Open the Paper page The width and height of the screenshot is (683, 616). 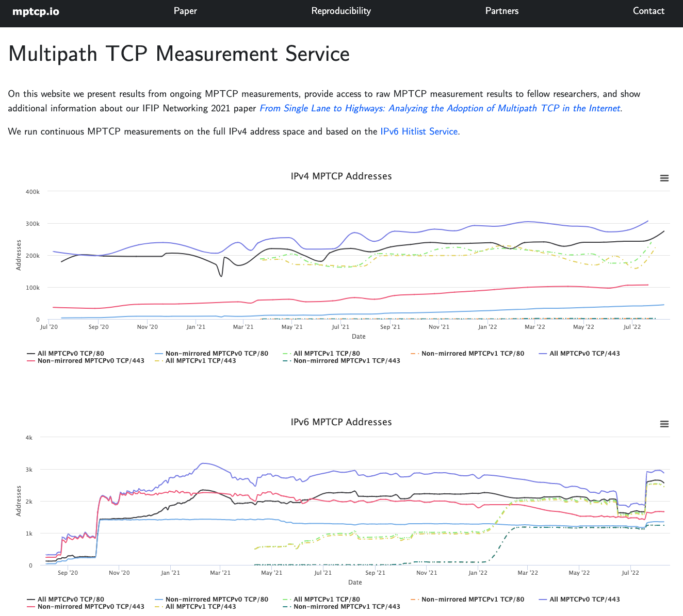click(x=185, y=10)
